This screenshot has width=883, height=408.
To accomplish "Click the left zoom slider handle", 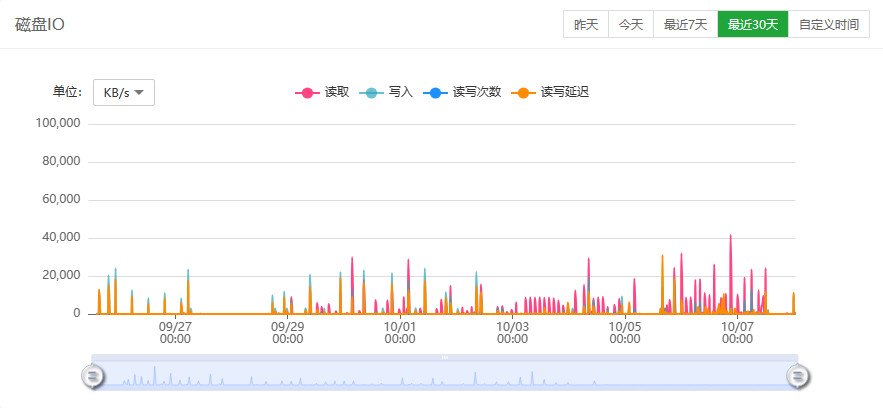I will 93,375.
